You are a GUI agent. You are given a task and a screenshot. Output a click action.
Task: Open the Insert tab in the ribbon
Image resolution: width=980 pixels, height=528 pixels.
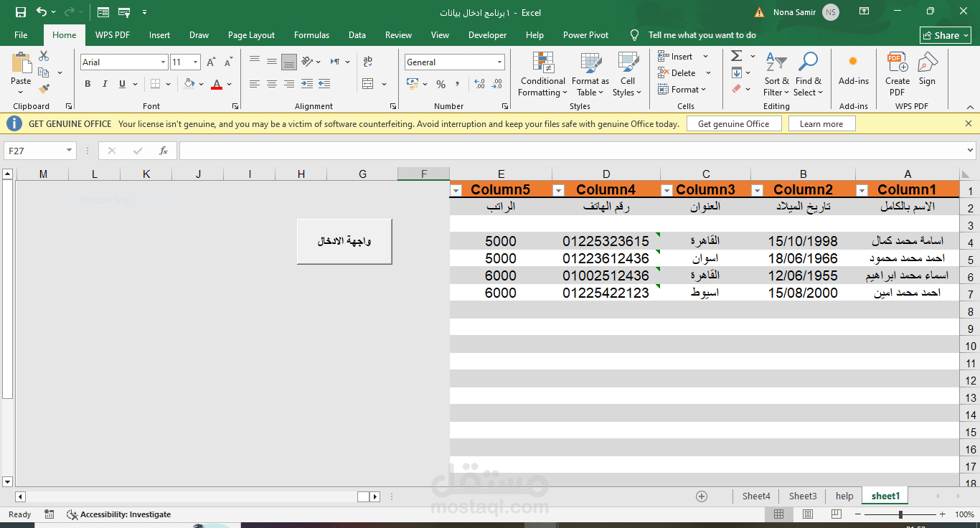click(159, 35)
